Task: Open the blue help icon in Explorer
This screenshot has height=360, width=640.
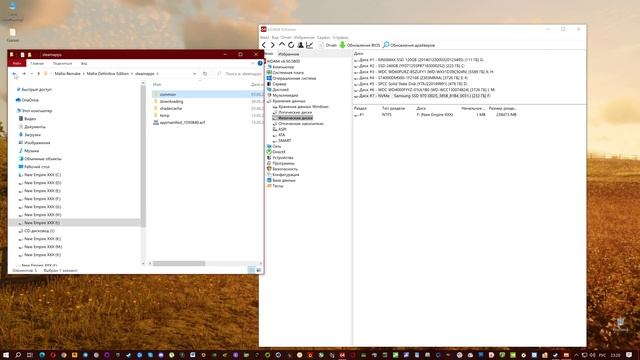Action: (x=260, y=63)
